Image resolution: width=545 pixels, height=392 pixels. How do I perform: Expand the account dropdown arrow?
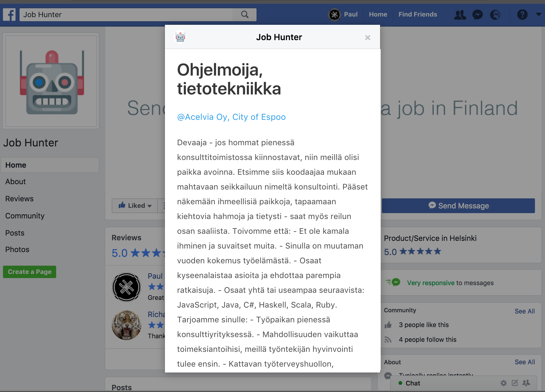[x=538, y=14]
